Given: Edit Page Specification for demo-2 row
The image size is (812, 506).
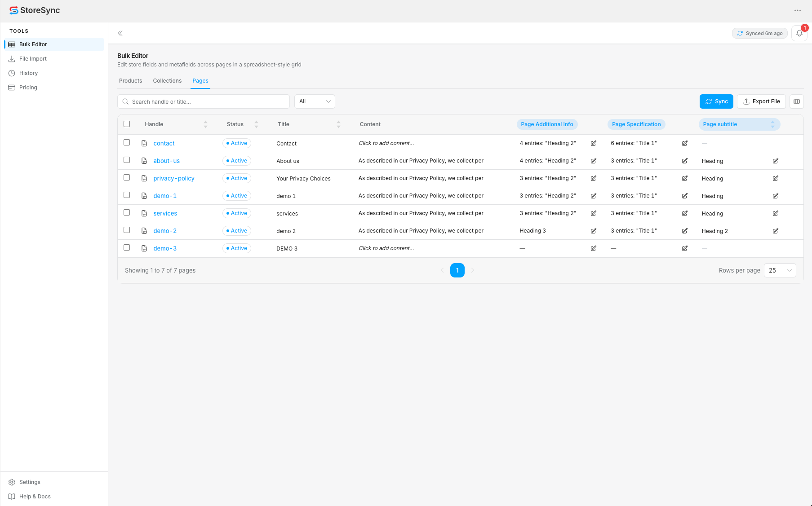Looking at the screenshot, I should (x=685, y=231).
